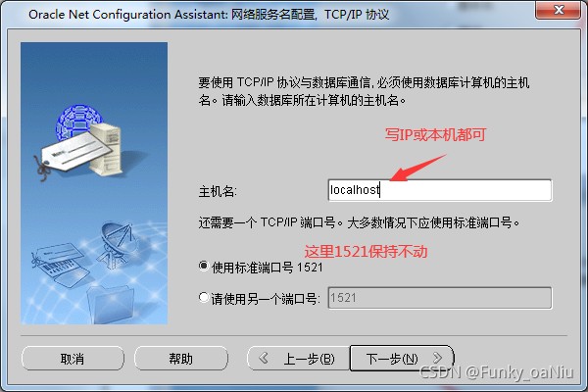Select 使用标准端口号 1521 radio button

204,267
